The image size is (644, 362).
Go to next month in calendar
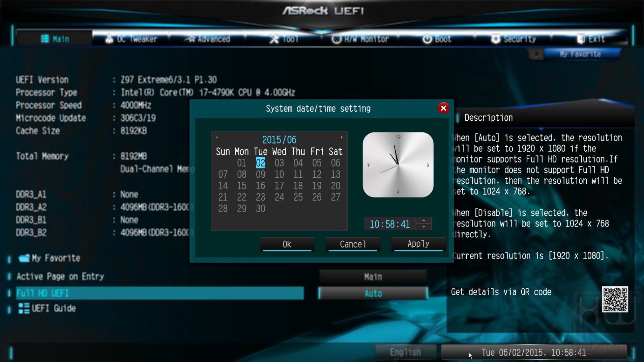pyautogui.click(x=342, y=138)
